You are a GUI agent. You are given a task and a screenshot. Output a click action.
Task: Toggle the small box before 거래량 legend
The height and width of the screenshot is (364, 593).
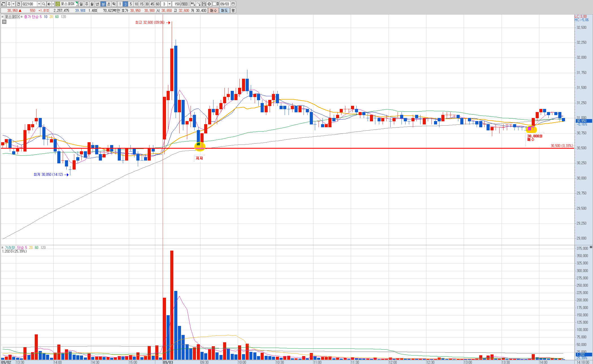3,247
